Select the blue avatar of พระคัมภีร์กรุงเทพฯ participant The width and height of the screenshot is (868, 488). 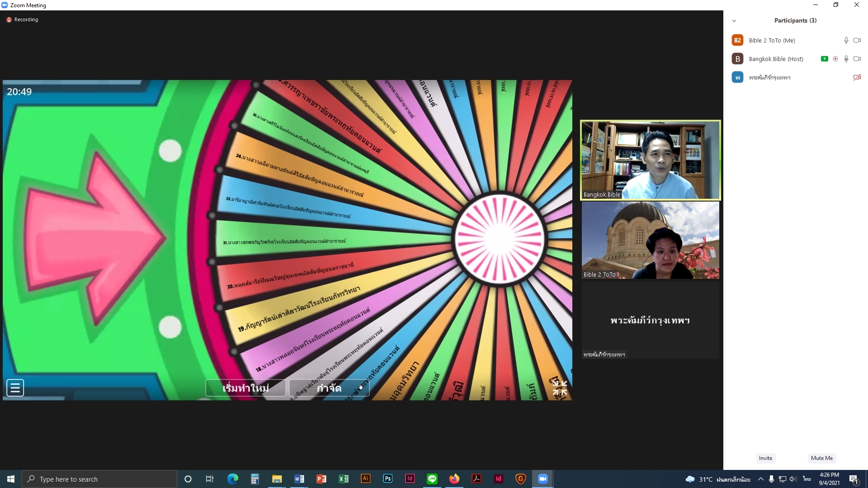[x=737, y=77]
